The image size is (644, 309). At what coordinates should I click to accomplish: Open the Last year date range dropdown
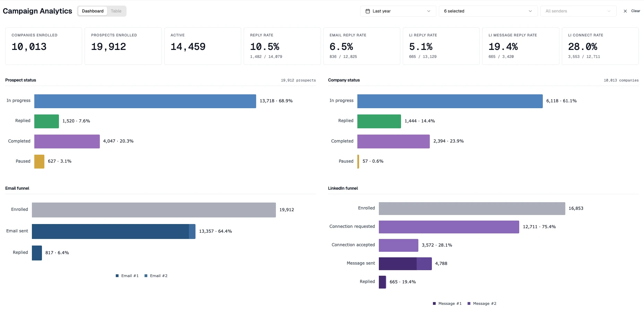(398, 11)
